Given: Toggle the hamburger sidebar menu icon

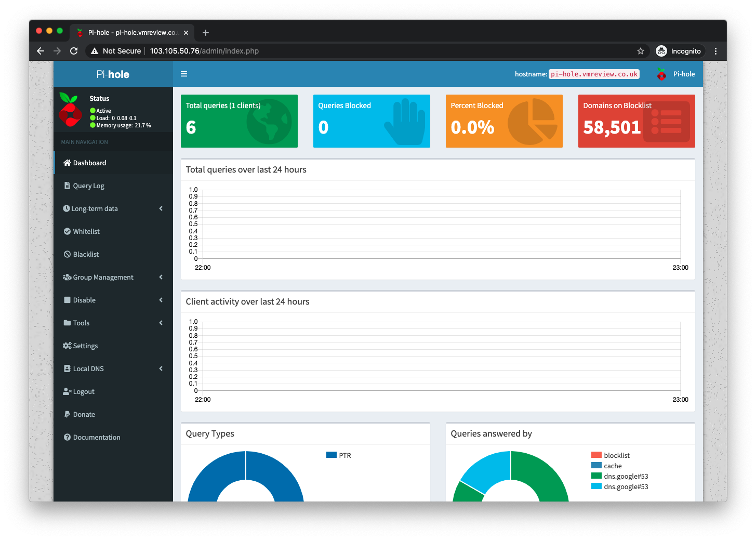Looking at the screenshot, I should (x=183, y=74).
